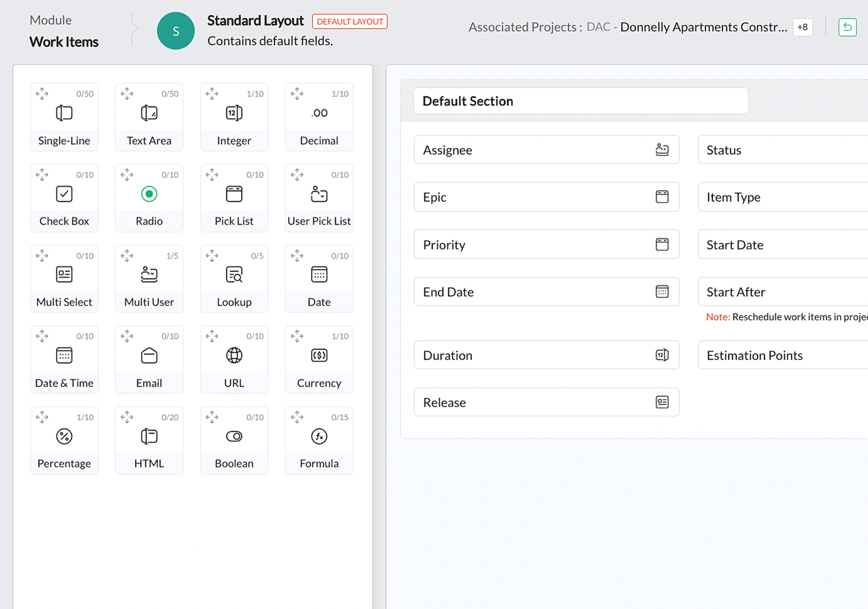Select the Duration field
The width and height of the screenshot is (868, 609).
point(546,355)
